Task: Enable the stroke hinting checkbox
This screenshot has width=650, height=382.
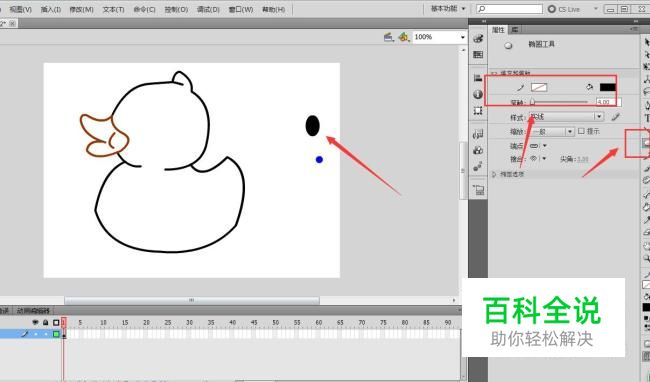Action: (581, 131)
